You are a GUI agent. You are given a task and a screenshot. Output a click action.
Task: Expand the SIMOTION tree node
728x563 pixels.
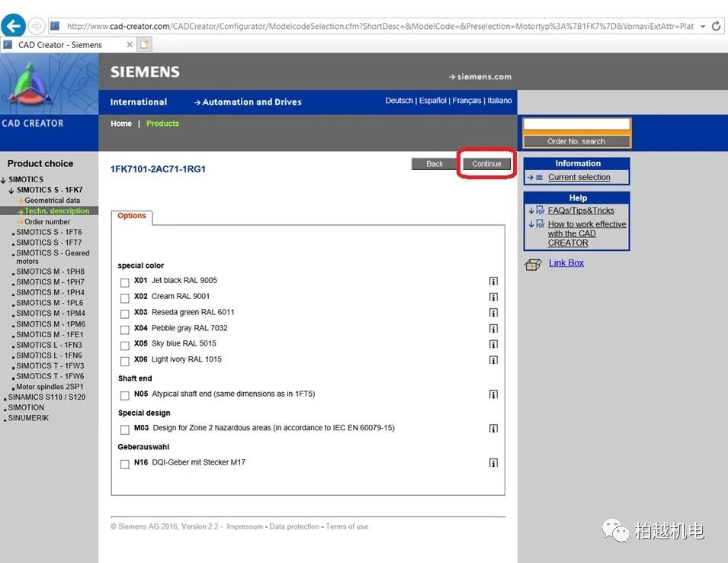click(x=26, y=407)
